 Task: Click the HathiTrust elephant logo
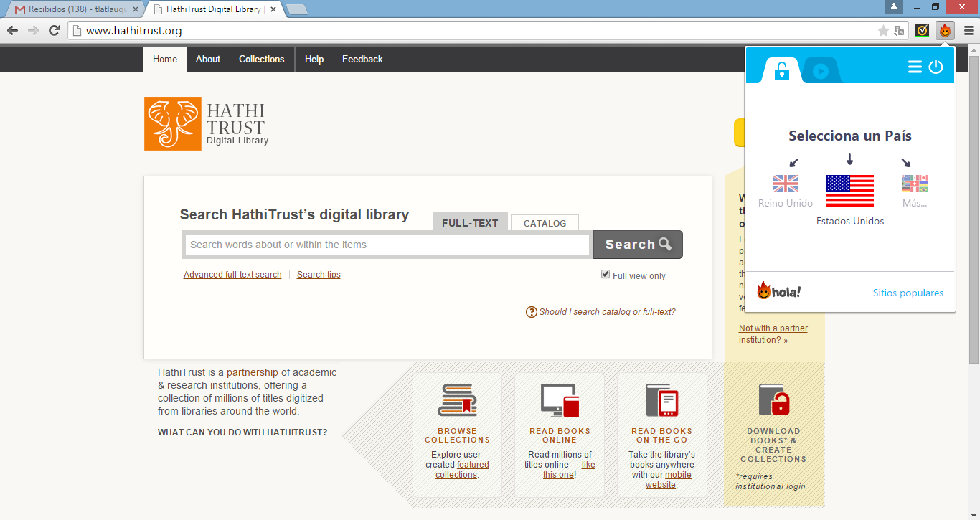173,124
